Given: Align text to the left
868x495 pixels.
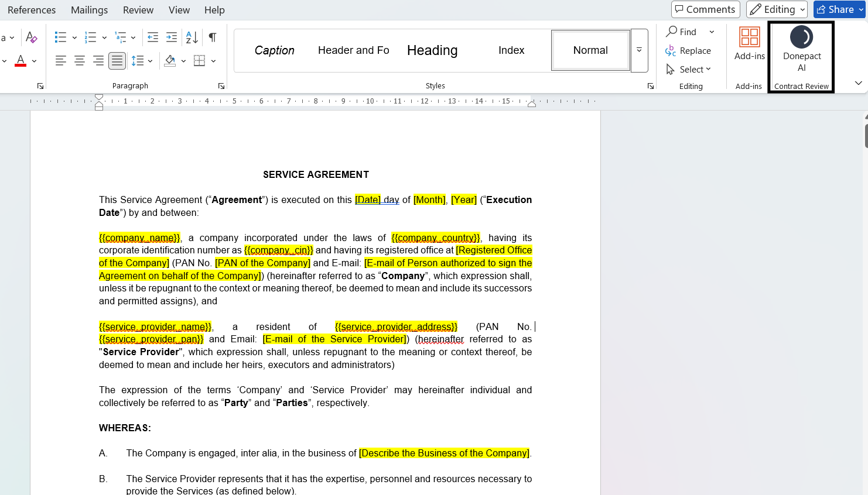Looking at the screenshot, I should point(60,60).
